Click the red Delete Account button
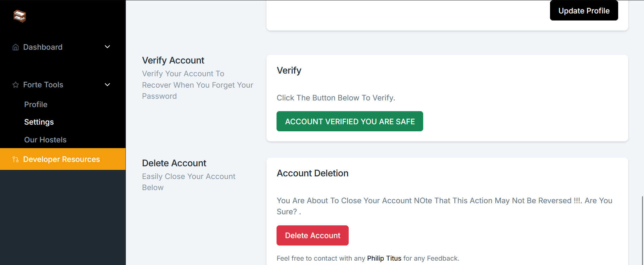This screenshot has width=644, height=265. [312, 235]
